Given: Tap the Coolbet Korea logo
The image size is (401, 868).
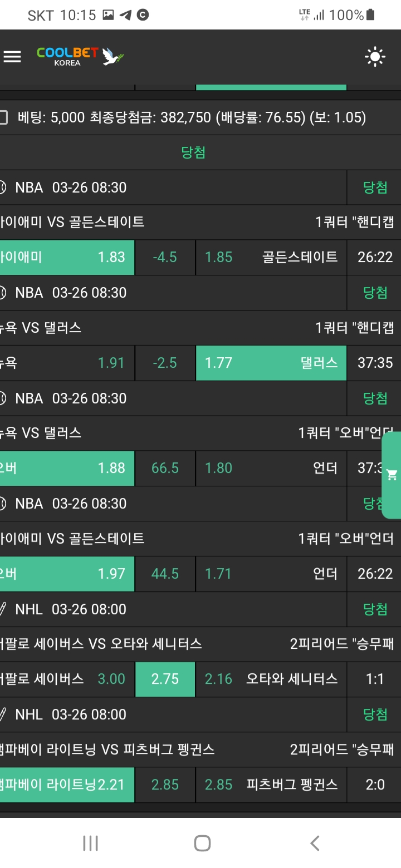Looking at the screenshot, I should click(80, 57).
